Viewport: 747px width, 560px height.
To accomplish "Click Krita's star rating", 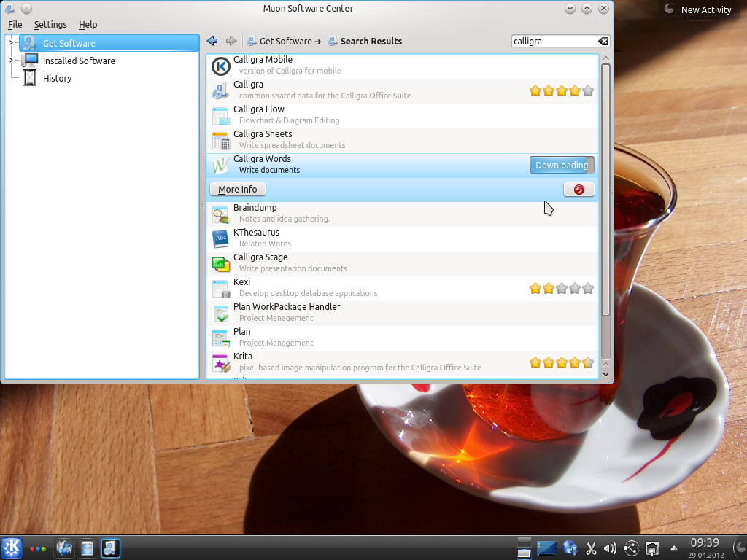I will point(562,363).
